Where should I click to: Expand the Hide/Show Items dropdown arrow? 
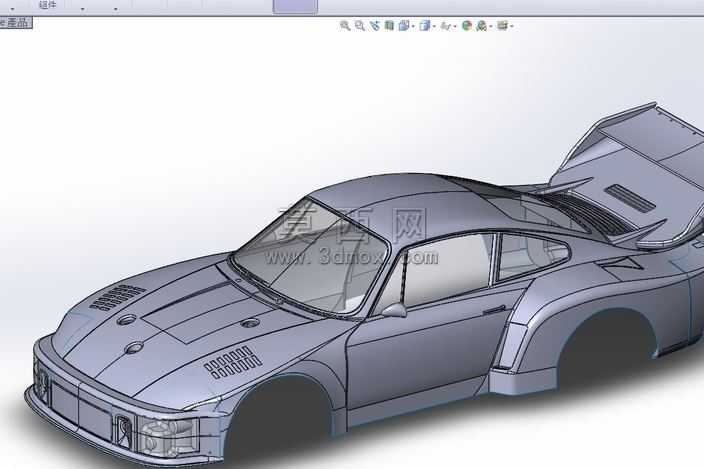(455, 26)
